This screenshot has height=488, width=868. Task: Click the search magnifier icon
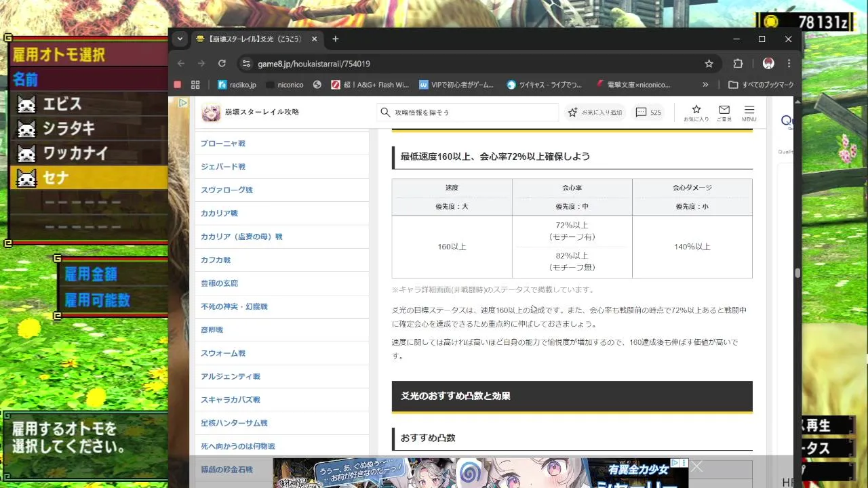386,113
